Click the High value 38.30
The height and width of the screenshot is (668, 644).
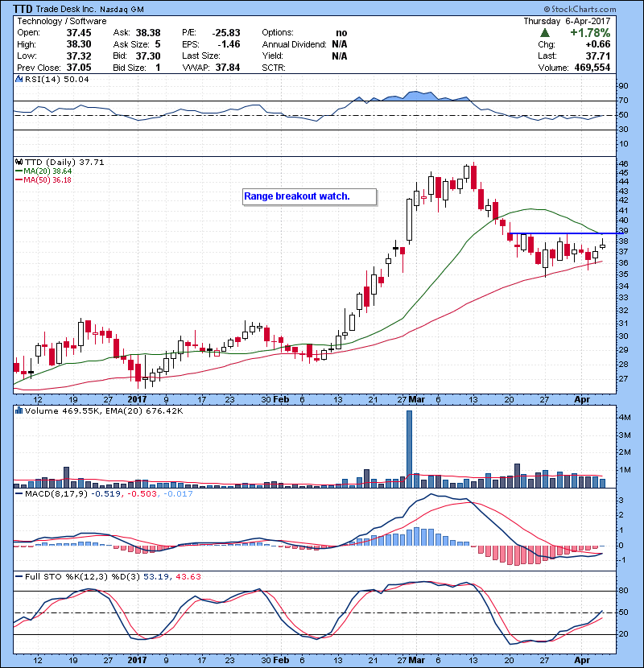pyautogui.click(x=79, y=44)
